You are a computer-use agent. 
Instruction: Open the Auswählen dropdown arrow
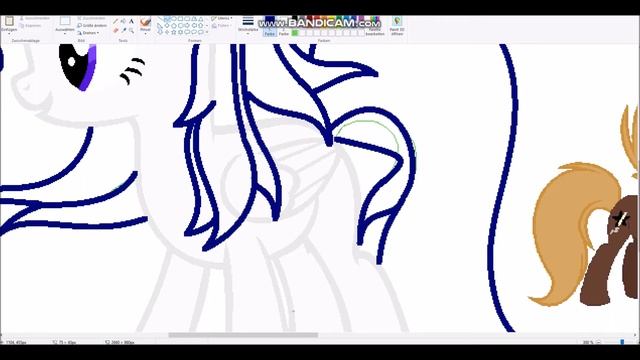64,34
